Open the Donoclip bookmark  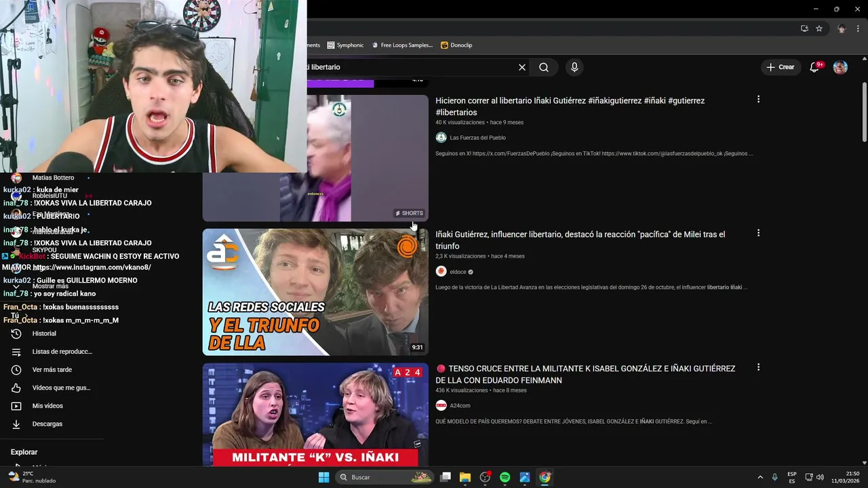[x=456, y=45]
